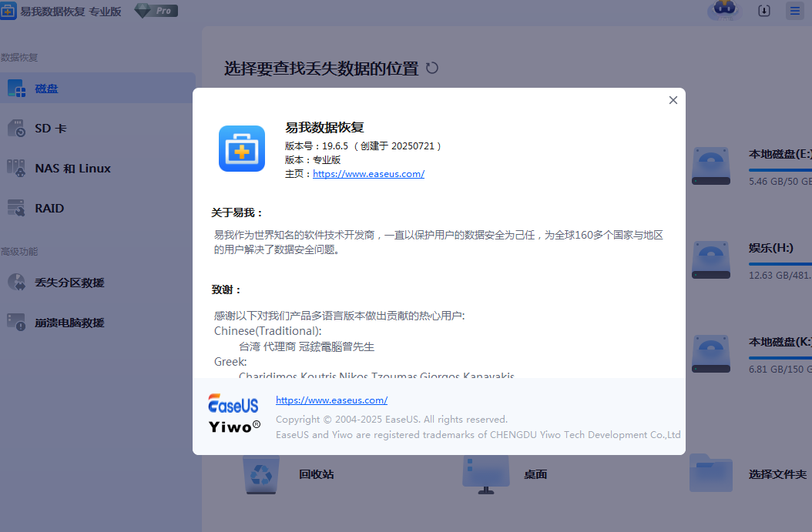Click the robot mascot avatar icon

coord(724,10)
